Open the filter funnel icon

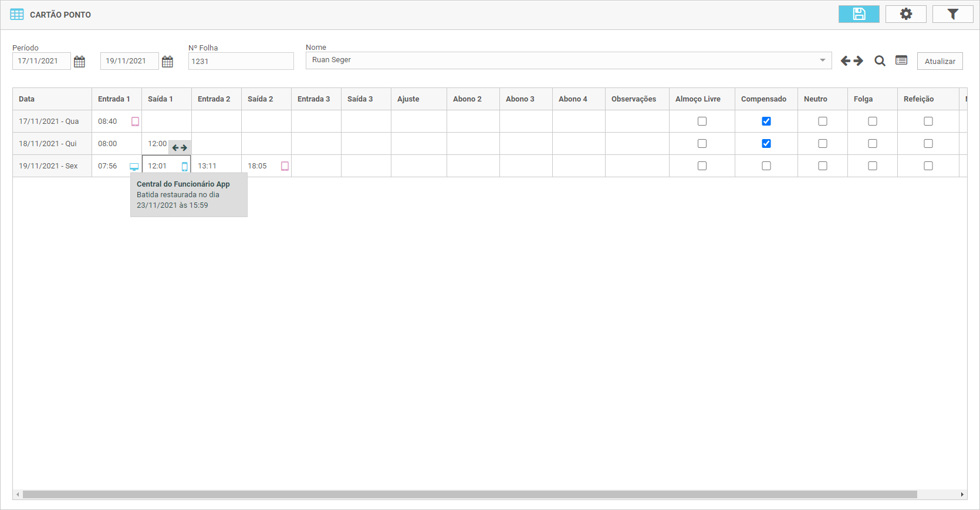coord(952,14)
